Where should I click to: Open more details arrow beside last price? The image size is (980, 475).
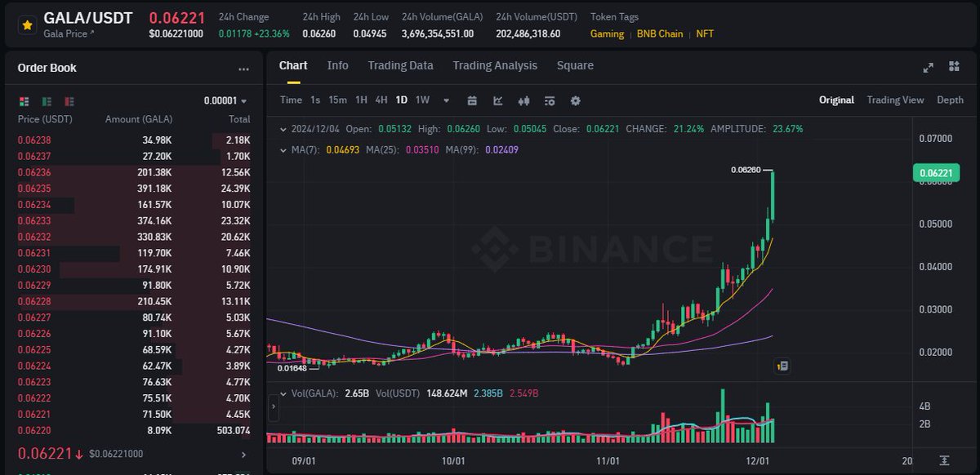coord(243,454)
